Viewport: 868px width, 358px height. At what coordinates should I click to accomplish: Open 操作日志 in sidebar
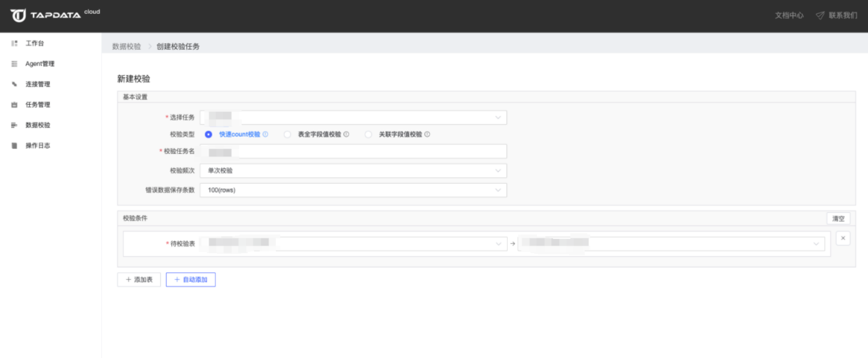coord(38,146)
